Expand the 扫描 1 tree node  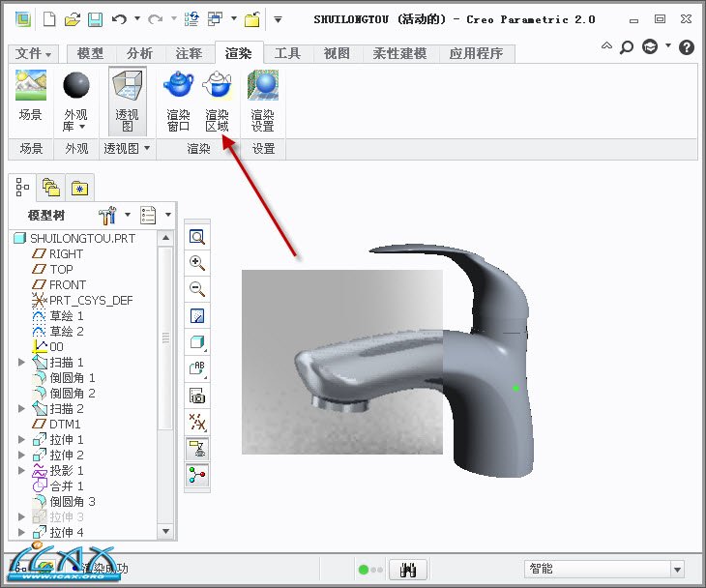pos(21,362)
